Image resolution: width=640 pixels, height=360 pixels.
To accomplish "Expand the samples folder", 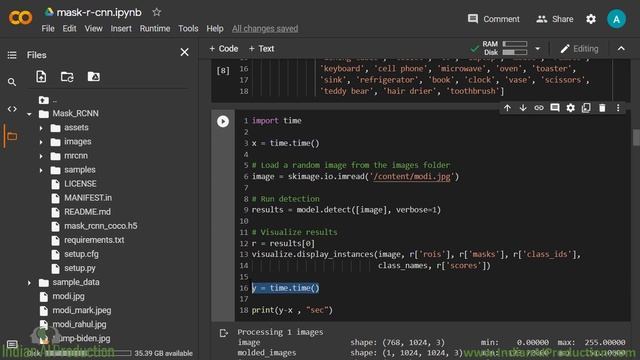I will 41,170.
